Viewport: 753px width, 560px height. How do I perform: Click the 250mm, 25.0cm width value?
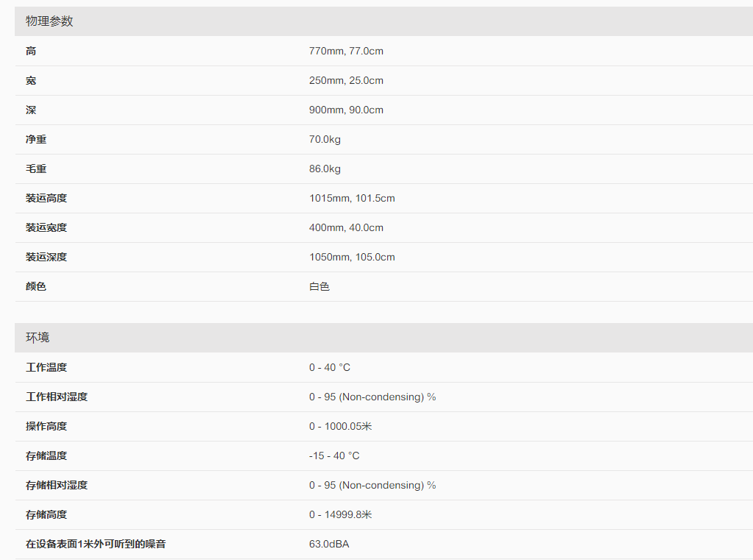pos(346,80)
